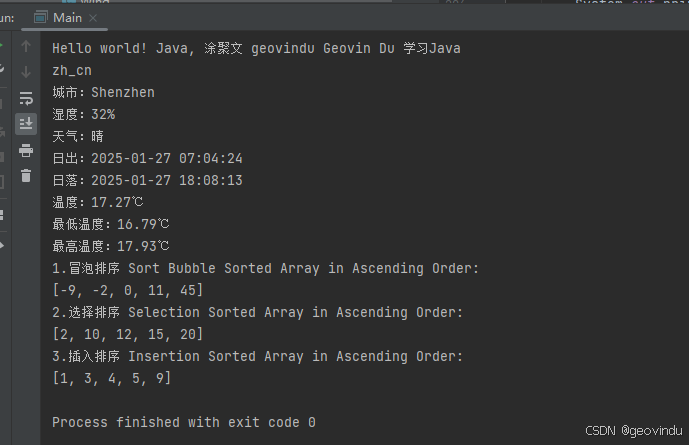
Task: Click the Process finished exit code line
Action: [184, 422]
